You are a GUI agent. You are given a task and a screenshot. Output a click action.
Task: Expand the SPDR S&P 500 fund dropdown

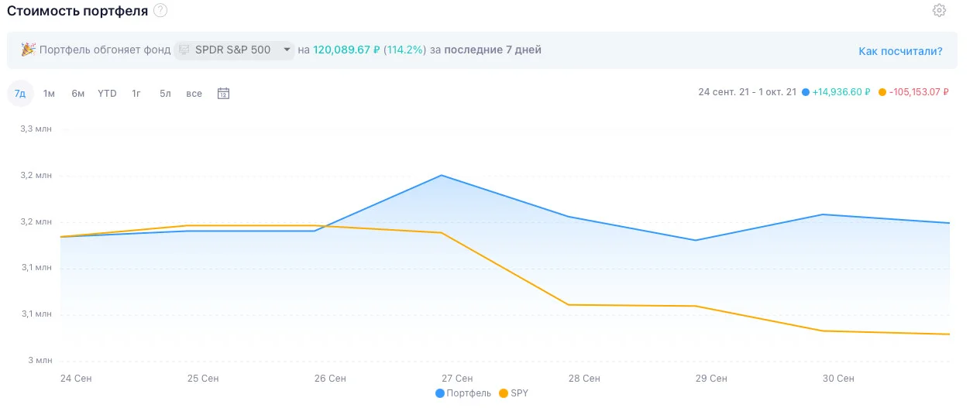click(235, 50)
